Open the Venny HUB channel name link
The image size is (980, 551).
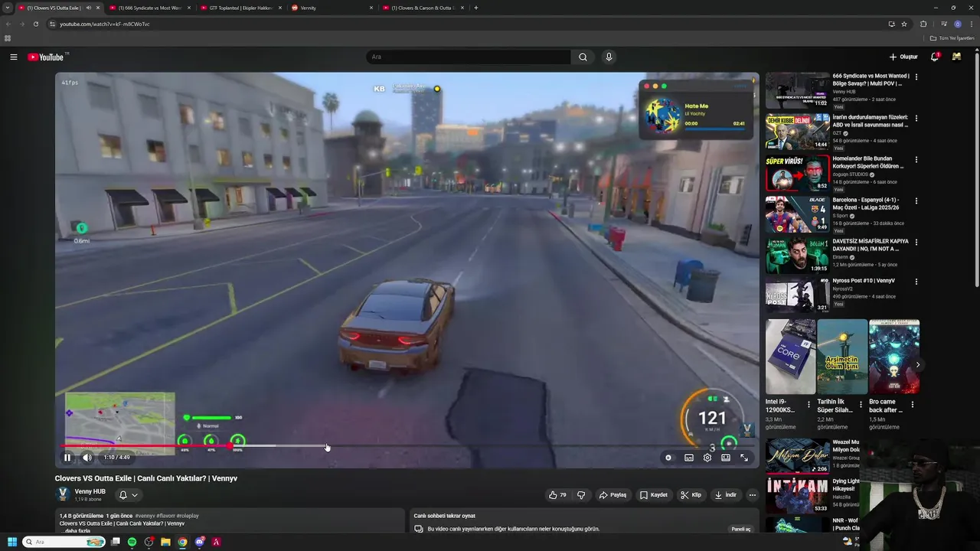90,491
